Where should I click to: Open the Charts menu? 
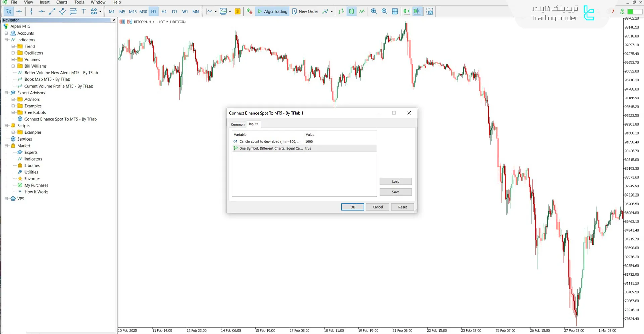click(62, 2)
